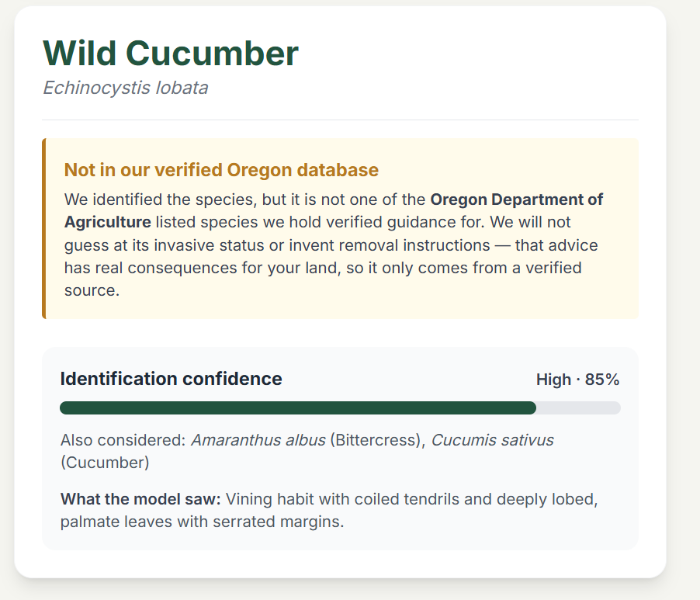The image size is (700, 600).
Task: Click the (Bittercress) common name text
Action: 378,440
